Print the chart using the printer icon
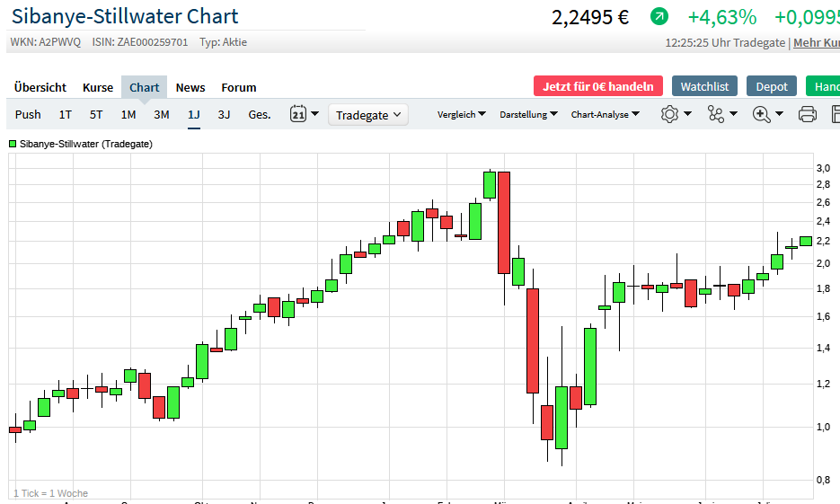This screenshot has width=840, height=504. coord(808,113)
